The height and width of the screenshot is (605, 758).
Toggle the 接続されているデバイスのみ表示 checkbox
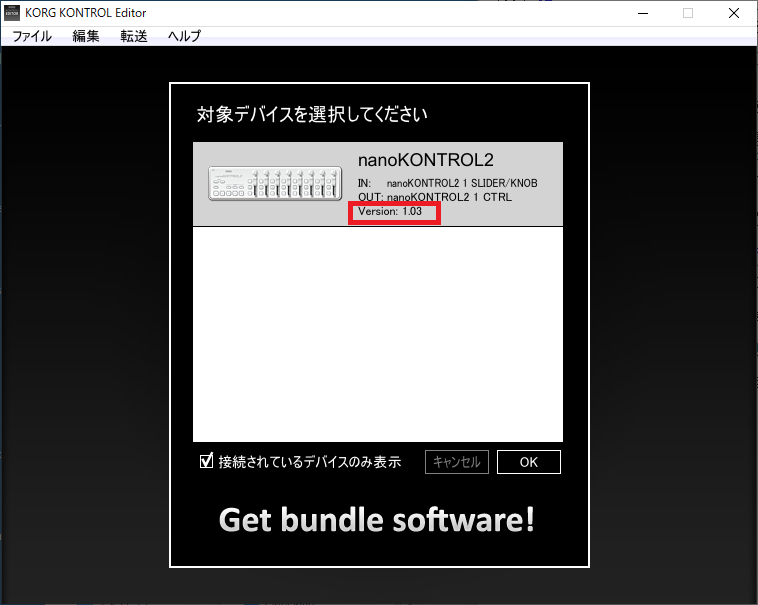click(206, 461)
